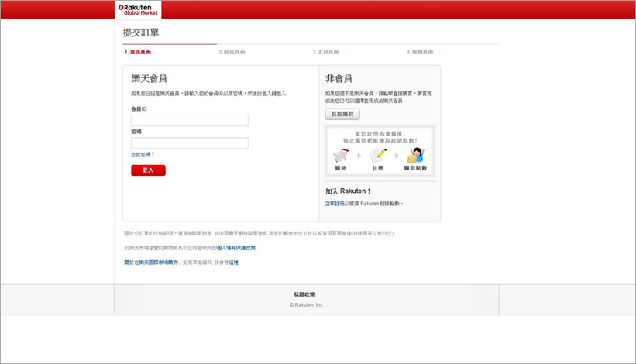The height and width of the screenshot is (364, 636).
Task: Open the 立即註冊 register now link
Action: tap(335, 204)
